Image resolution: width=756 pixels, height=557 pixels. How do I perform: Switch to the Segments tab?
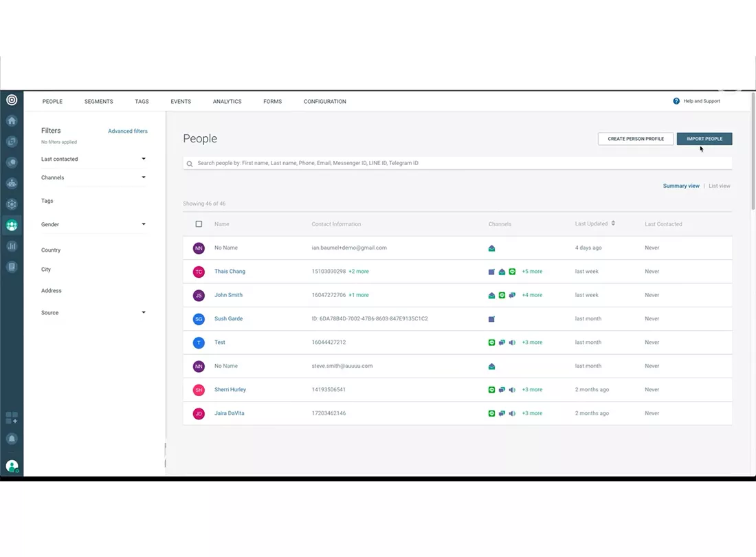tap(98, 102)
